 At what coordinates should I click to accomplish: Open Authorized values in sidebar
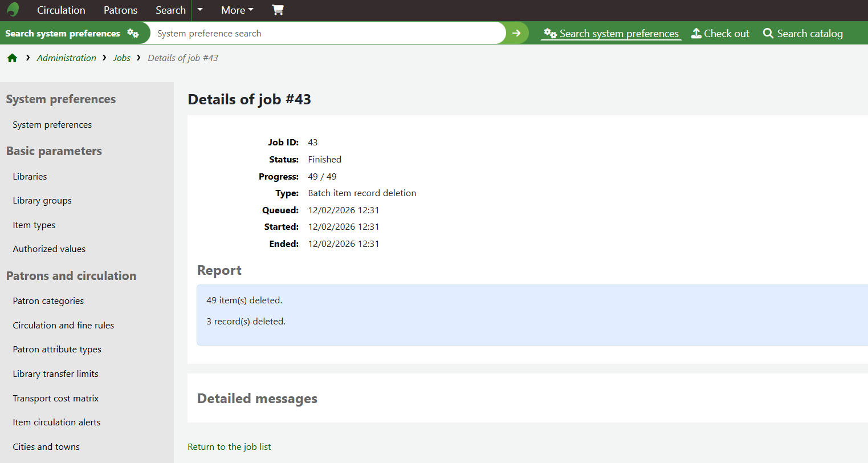tap(49, 249)
